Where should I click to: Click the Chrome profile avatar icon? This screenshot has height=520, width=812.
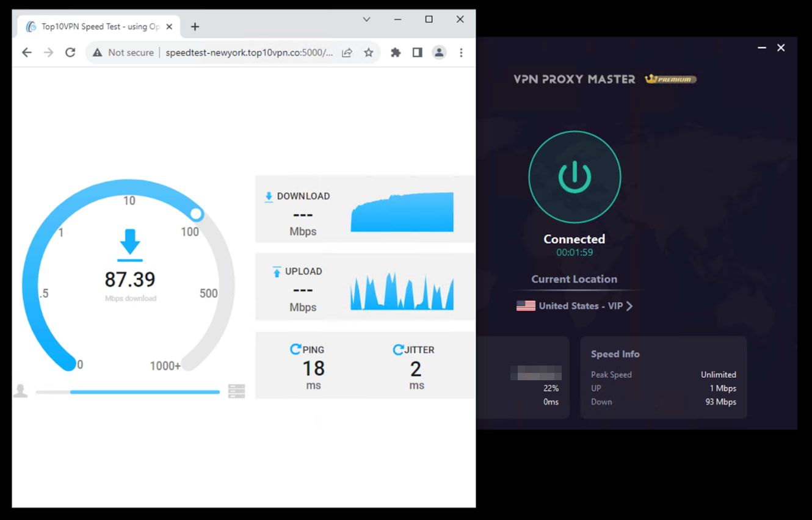[439, 52]
